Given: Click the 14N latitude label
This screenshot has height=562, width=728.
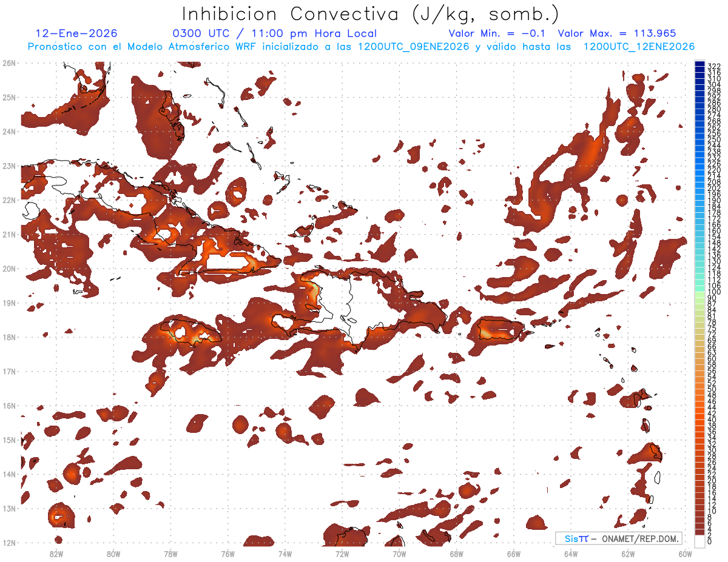Looking at the screenshot, I should 9,474.
